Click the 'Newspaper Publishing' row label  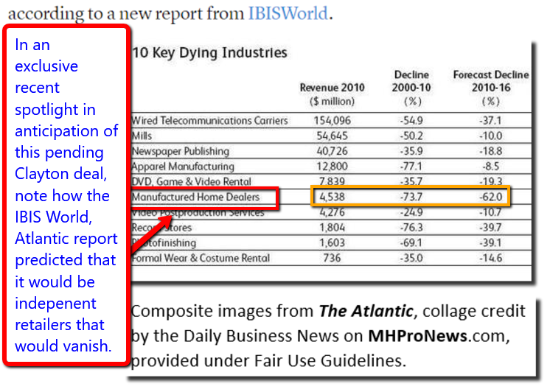(181, 152)
